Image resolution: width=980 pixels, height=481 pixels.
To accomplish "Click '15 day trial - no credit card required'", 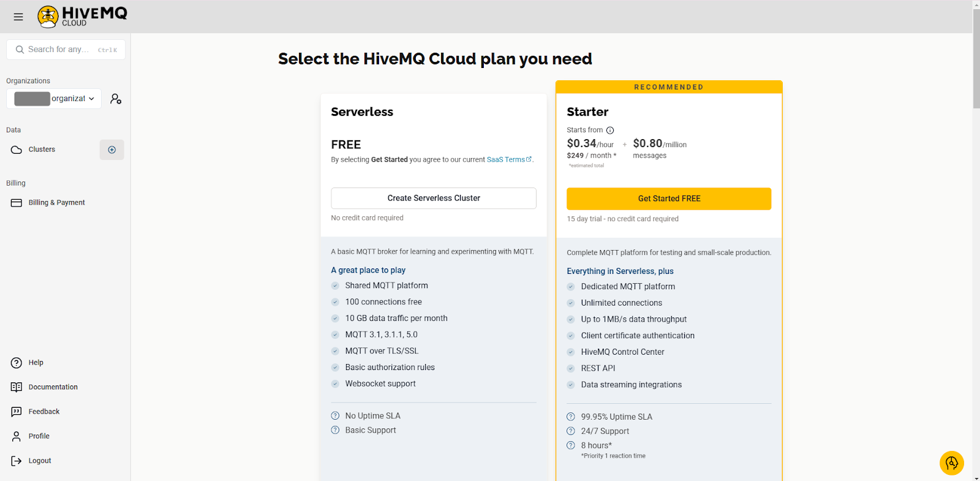I will coord(622,219).
